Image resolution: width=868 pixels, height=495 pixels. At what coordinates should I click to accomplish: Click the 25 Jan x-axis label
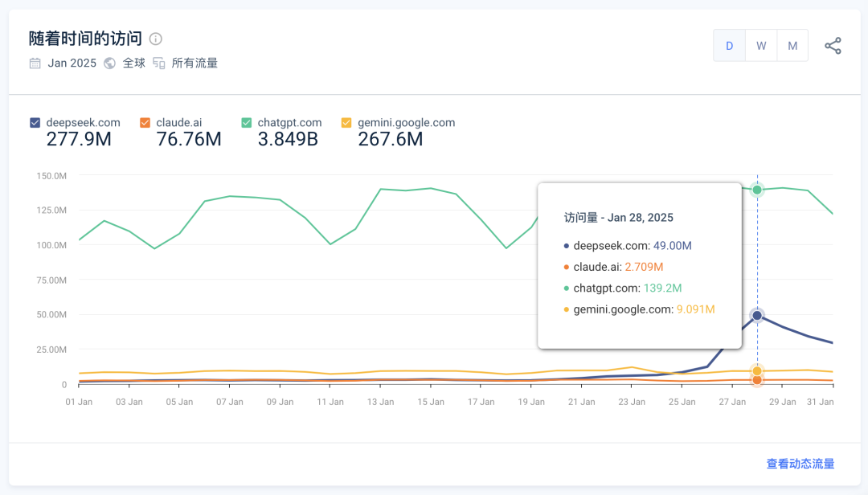tap(682, 402)
